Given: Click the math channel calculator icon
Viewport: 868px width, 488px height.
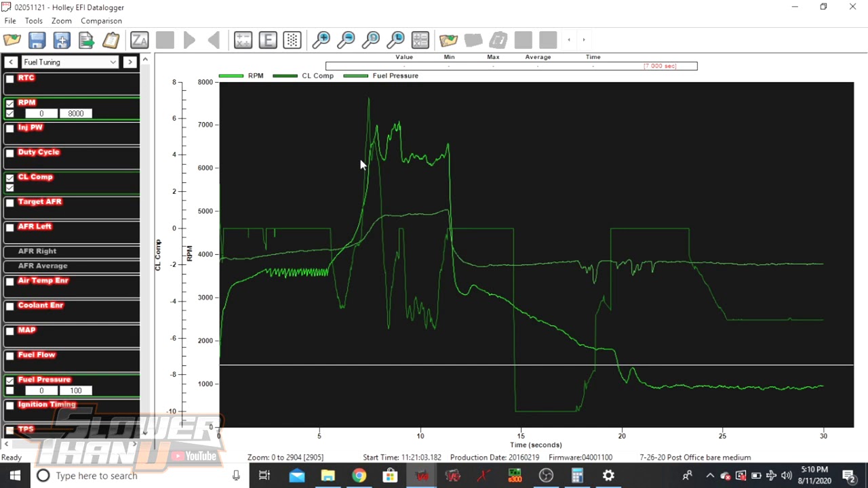Looking at the screenshot, I should click(x=243, y=41).
